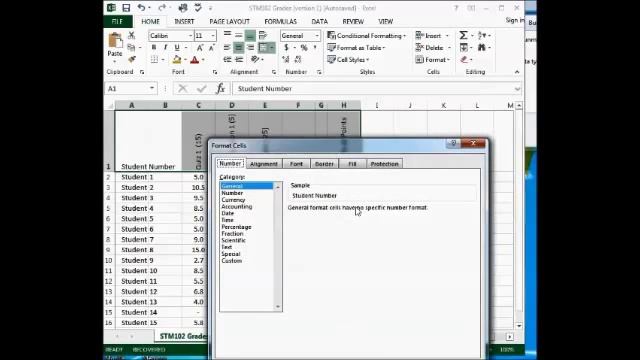Click the Decrease Indent icon
The image size is (640, 360).
227,60
